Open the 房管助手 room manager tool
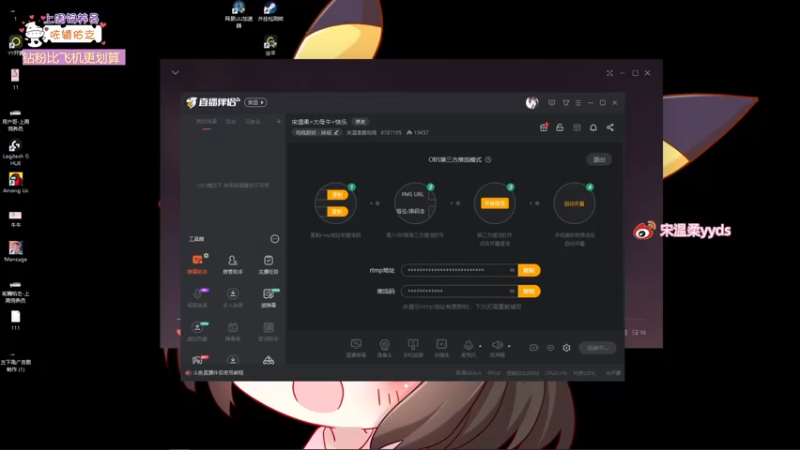This screenshot has width=800, height=450. (233, 264)
